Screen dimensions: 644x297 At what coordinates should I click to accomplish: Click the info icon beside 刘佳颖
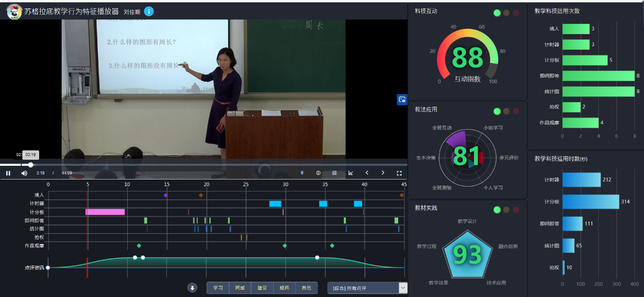pyautogui.click(x=149, y=11)
